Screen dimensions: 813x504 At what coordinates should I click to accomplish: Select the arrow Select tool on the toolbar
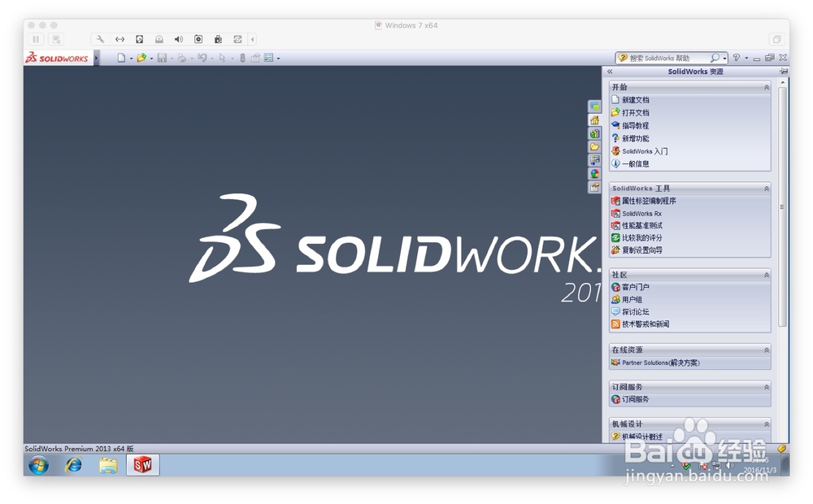[223, 58]
